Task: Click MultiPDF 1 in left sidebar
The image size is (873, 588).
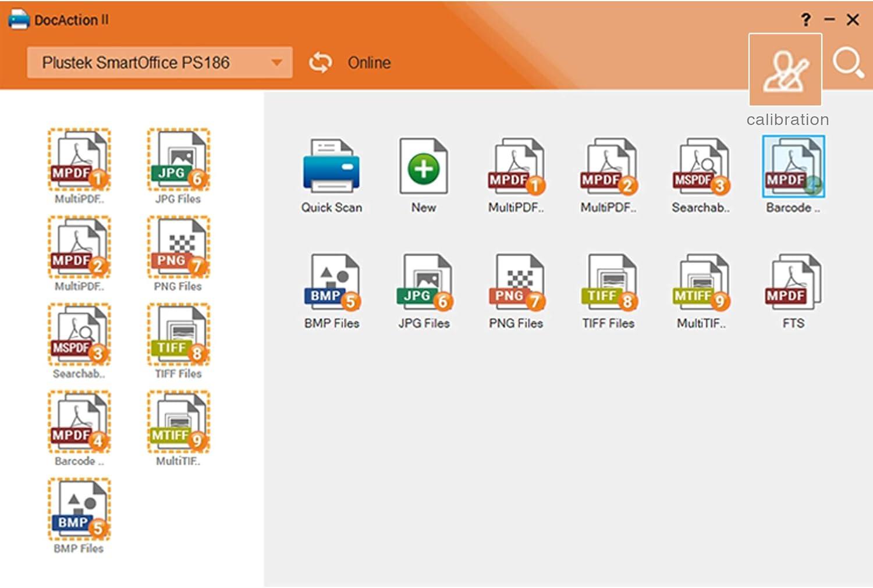Action: (79, 160)
